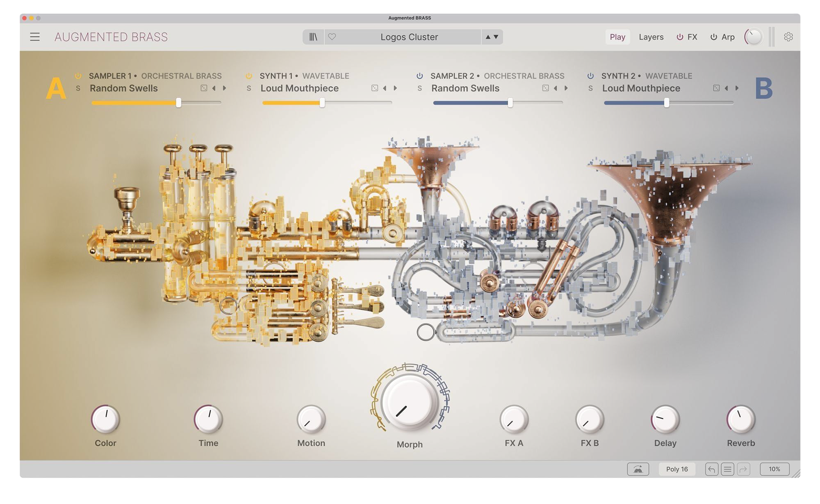Click the window resize handle
This screenshot has width=820, height=504.
tap(796, 474)
